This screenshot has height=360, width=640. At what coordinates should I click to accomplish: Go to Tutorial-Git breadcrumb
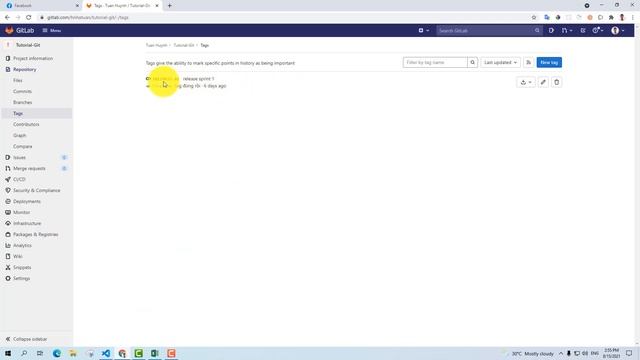[x=184, y=45]
